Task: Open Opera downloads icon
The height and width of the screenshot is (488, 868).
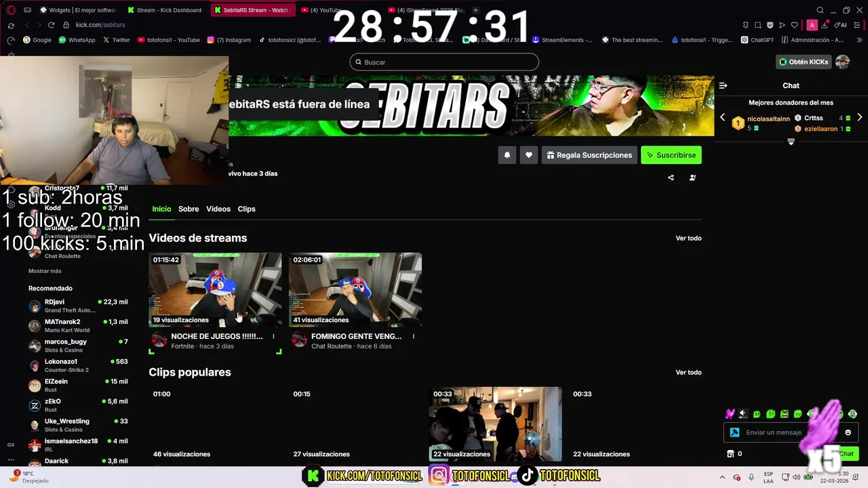Action: [x=824, y=25]
